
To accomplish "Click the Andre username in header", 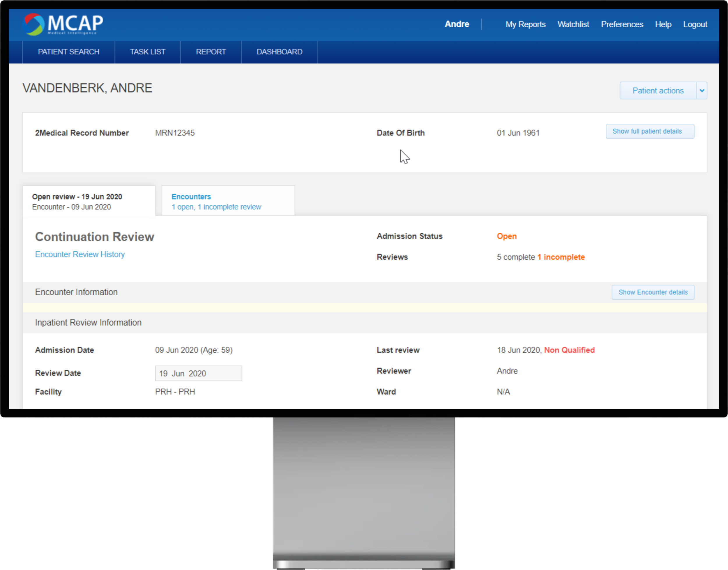I will pyautogui.click(x=457, y=24).
